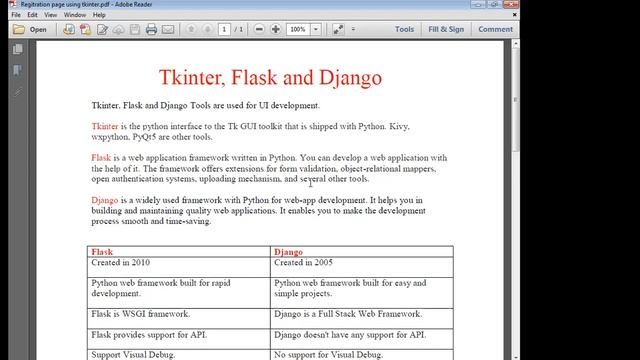This screenshot has width=640, height=360.
Task: Click the vertical scrollbar thumb
Action: 516,99
